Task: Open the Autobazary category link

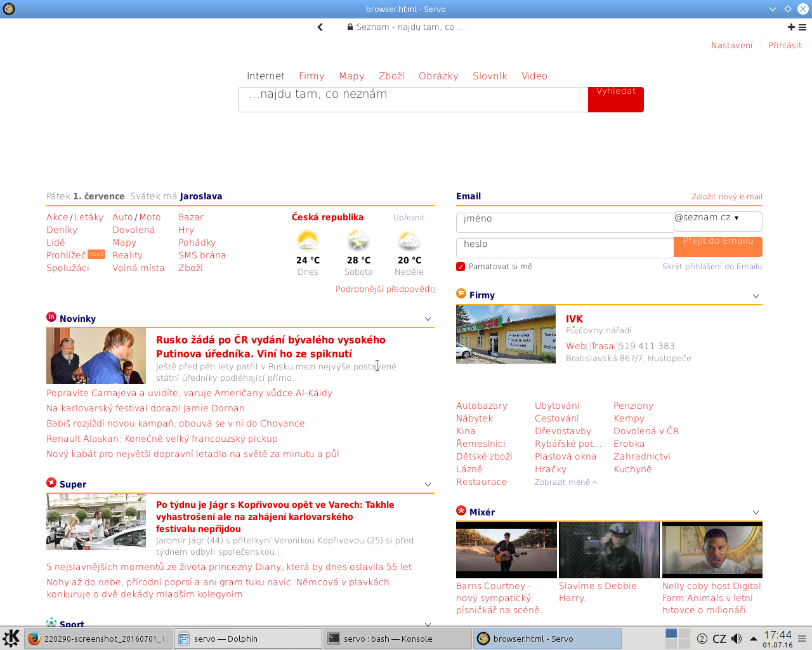Action: point(481,406)
